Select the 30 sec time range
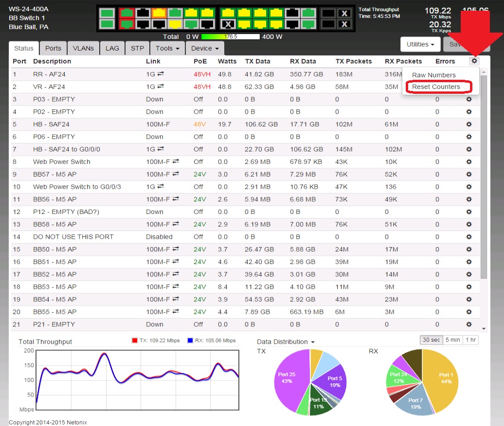The height and width of the screenshot is (426, 504). pyautogui.click(x=431, y=340)
